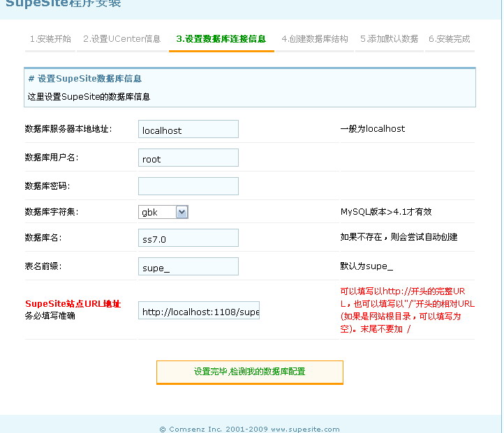The image size is (504, 433).
Task: Focus the database name field containing ss7.0
Action: (x=188, y=238)
